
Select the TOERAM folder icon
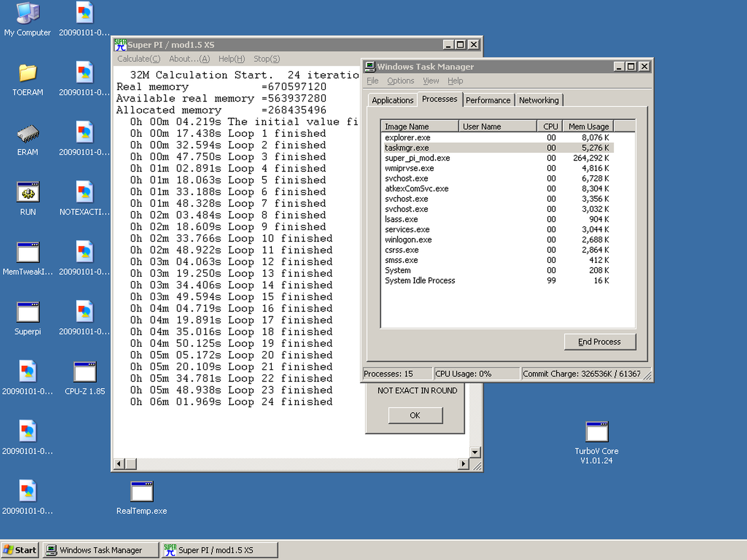click(27, 79)
